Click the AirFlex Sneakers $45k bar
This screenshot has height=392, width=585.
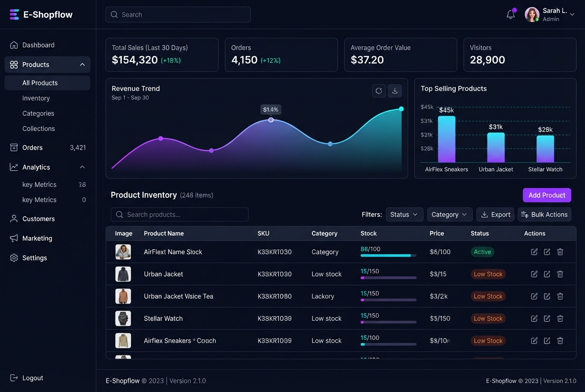pos(447,139)
